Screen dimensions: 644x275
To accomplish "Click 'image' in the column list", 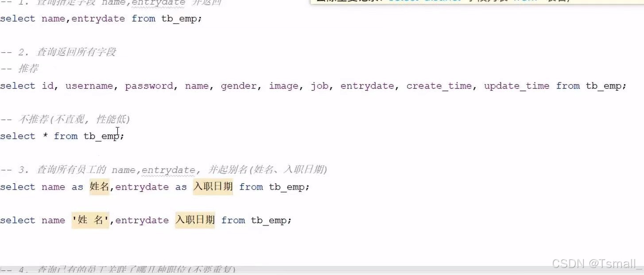I will click(x=284, y=86).
